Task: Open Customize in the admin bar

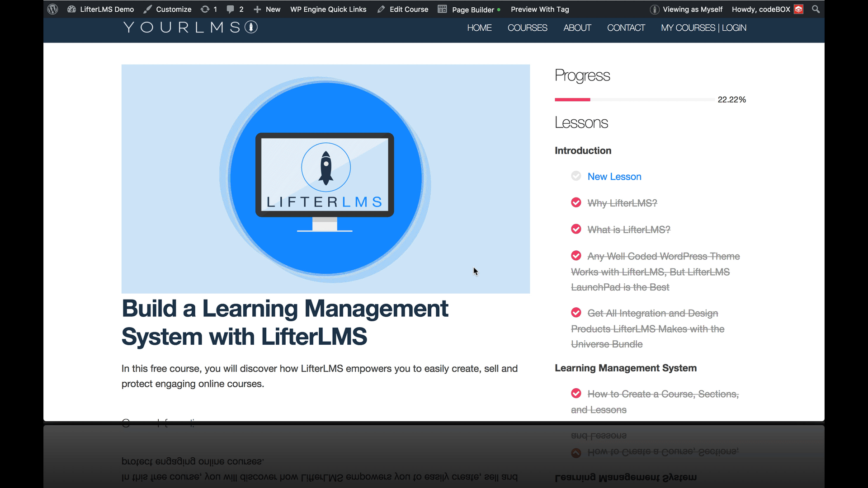Action: (x=174, y=9)
